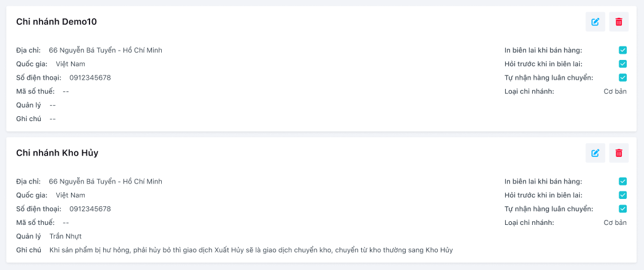This screenshot has height=270, width=644.
Task: Click edit icon for Chi nhánh Demo10
Action: (595, 22)
